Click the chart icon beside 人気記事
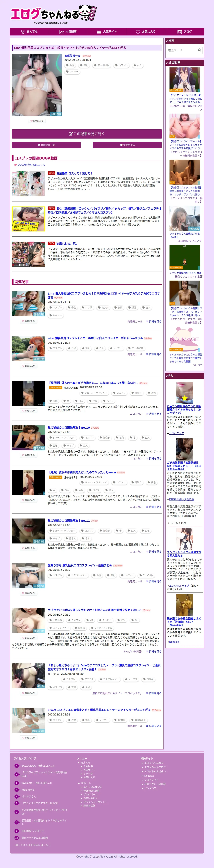Viewport: 214px width, 868px height. [61, 32]
